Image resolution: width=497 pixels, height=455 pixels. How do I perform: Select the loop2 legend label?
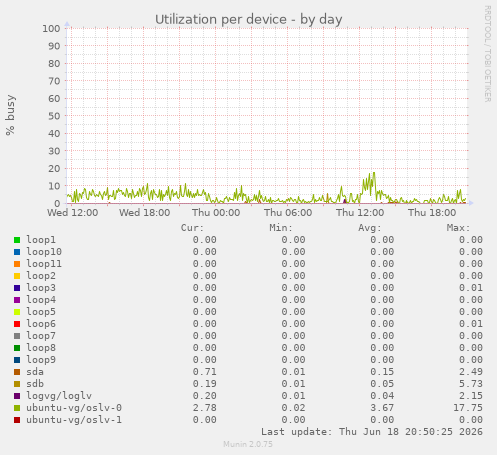tap(41, 276)
